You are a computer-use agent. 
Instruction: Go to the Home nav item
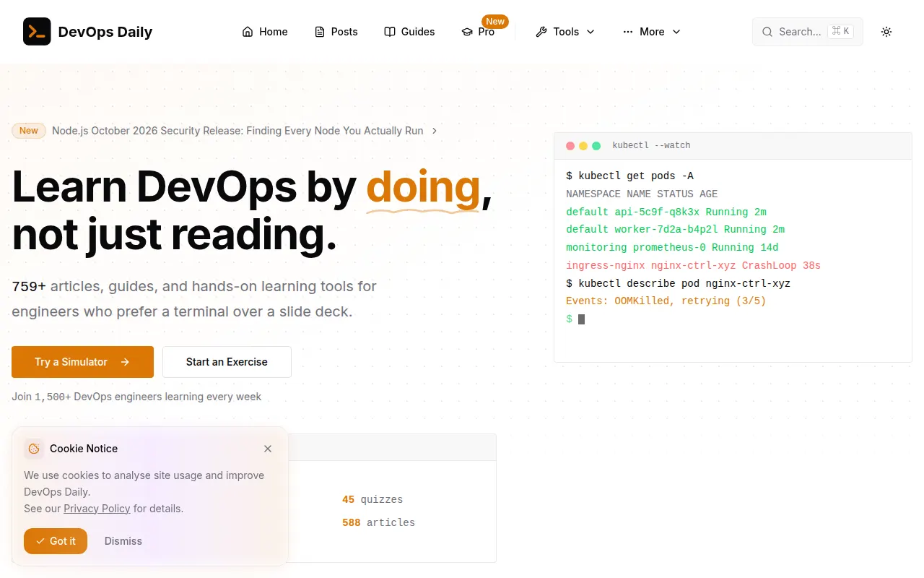[265, 32]
